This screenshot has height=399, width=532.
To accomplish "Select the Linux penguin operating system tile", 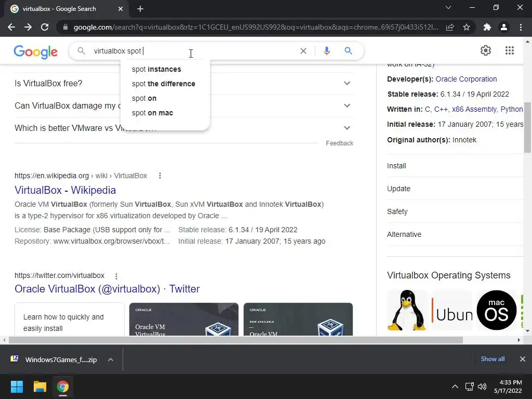I will coord(407,310).
